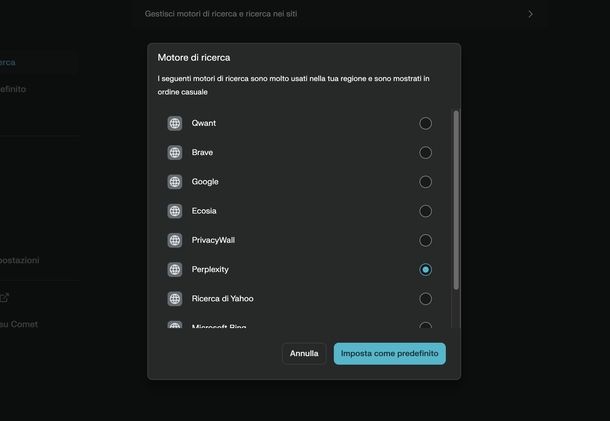This screenshot has width=610, height=421.
Task: Click the Microsoft Bing list entry
Action: point(219,326)
